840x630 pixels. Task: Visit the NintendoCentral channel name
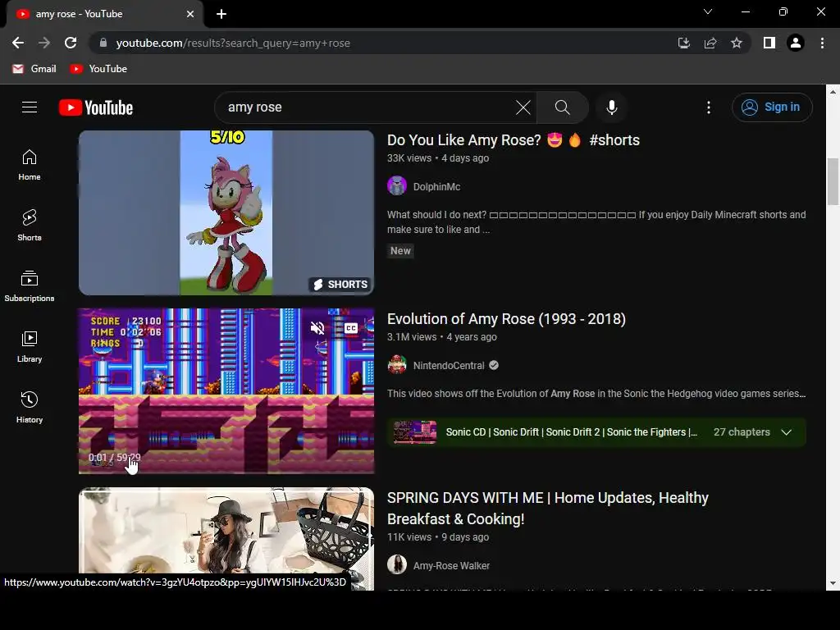pyautogui.click(x=449, y=365)
